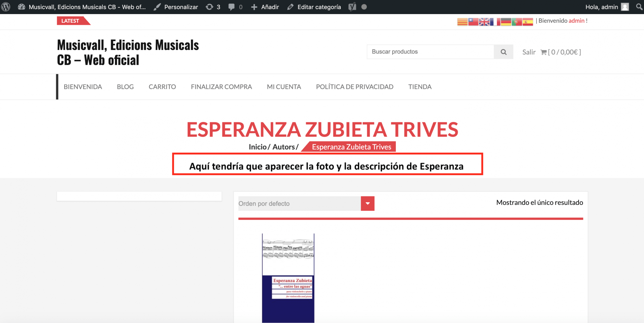
Task: Open the Añadir new content menu
Action: pyautogui.click(x=265, y=7)
